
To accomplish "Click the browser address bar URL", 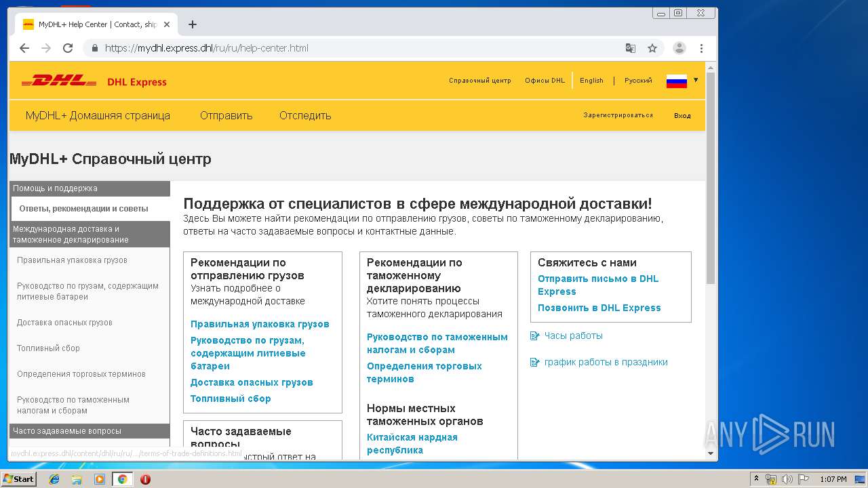I will coord(207,48).
